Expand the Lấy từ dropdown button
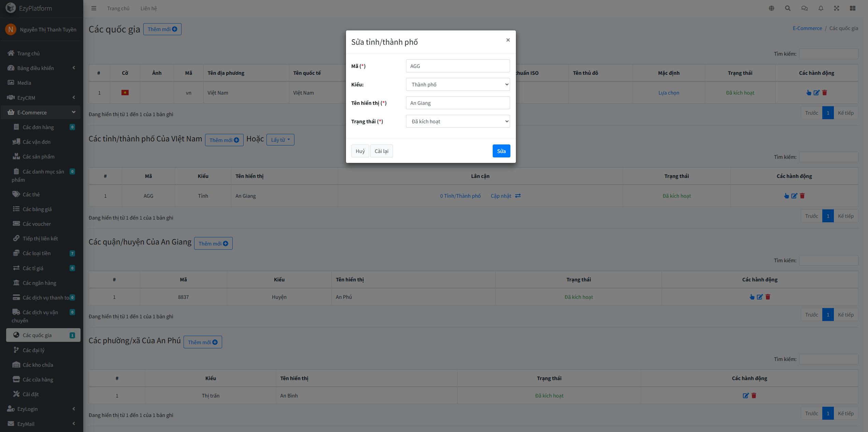868x432 pixels. 280,140
